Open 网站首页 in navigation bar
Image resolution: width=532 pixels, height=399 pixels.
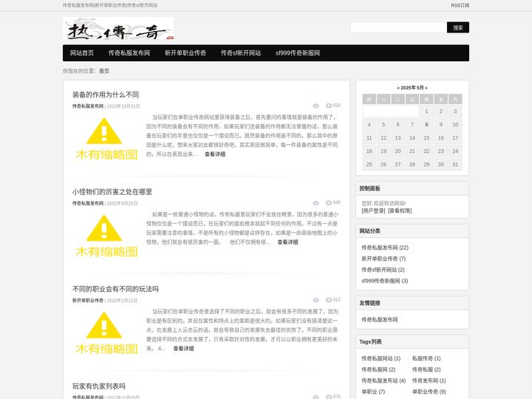coord(82,53)
